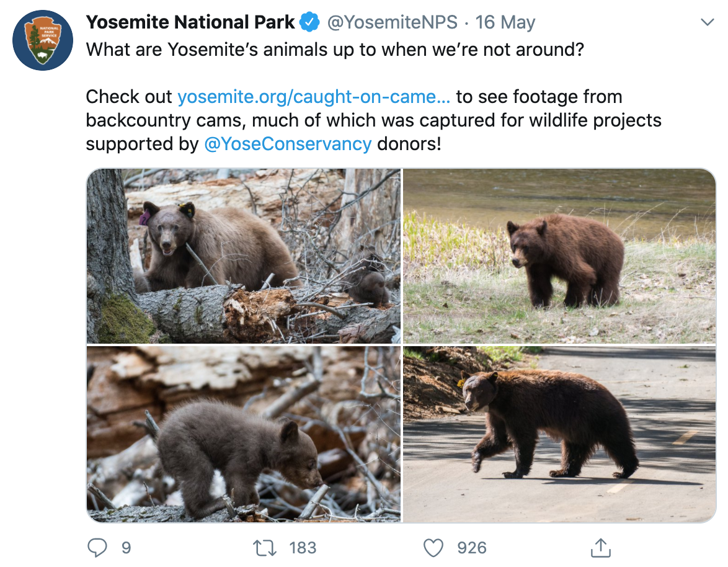Open the bear with cub by log photo
The width and height of the screenshot is (728, 567).
[x=244, y=256]
